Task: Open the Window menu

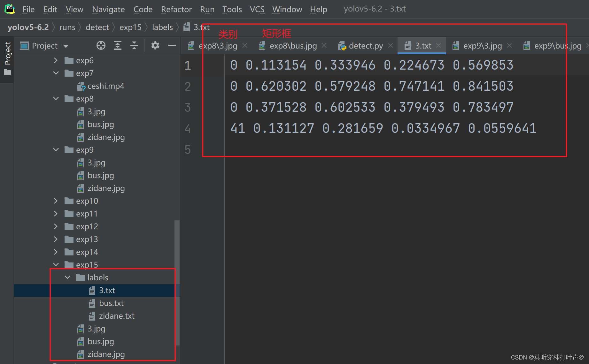Action: [x=287, y=9]
